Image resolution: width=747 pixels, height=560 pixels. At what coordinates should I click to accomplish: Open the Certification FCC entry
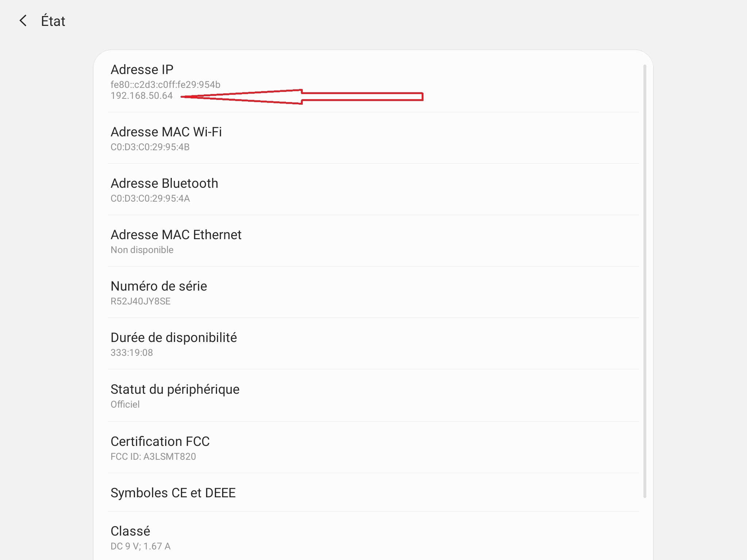160,442
